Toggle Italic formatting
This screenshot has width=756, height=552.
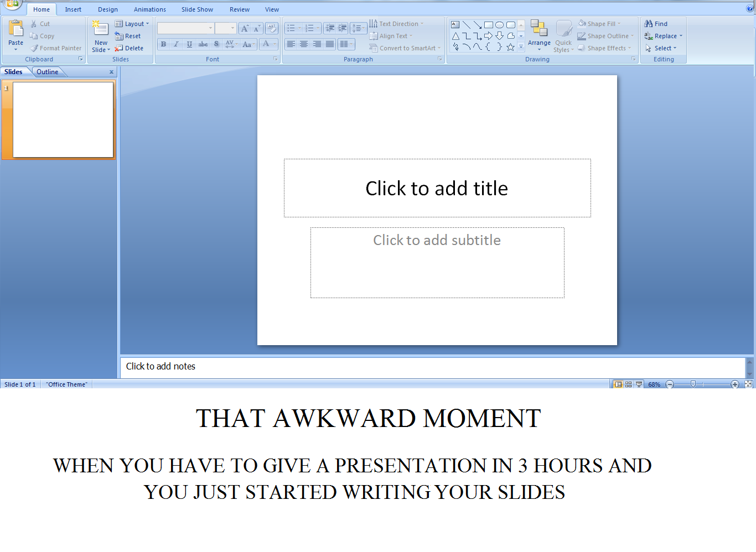click(x=176, y=44)
